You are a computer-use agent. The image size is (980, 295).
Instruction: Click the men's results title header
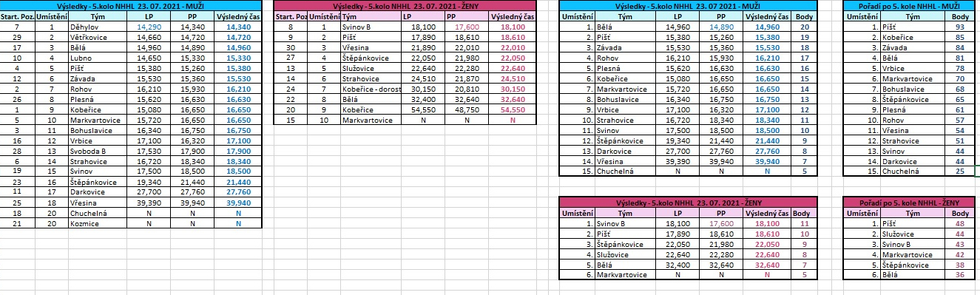pos(131,5)
